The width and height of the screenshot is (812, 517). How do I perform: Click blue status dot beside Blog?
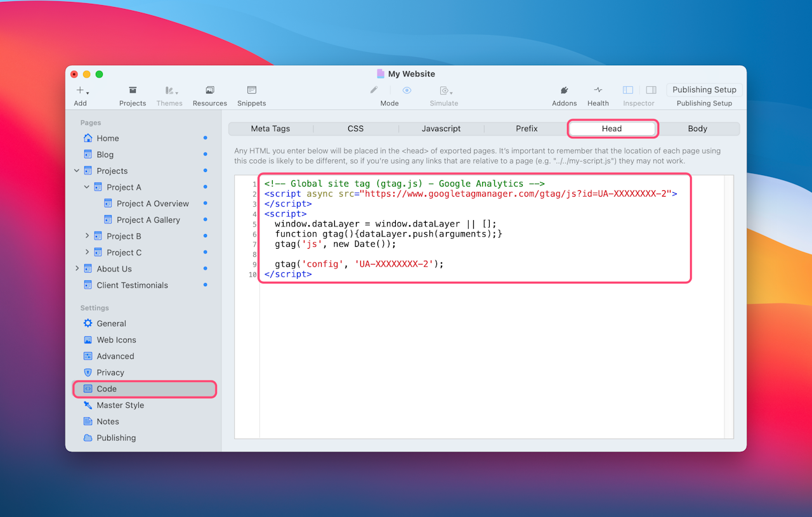coord(206,154)
